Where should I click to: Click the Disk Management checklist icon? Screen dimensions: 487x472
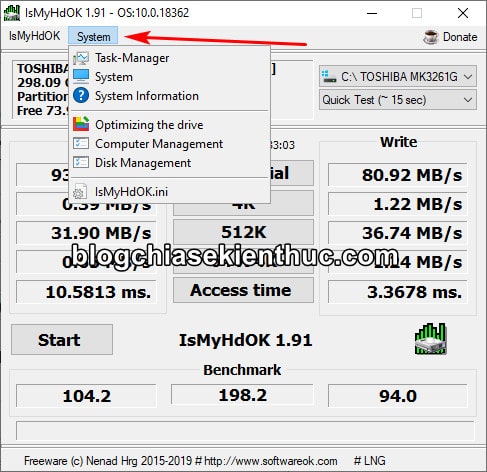coord(81,163)
